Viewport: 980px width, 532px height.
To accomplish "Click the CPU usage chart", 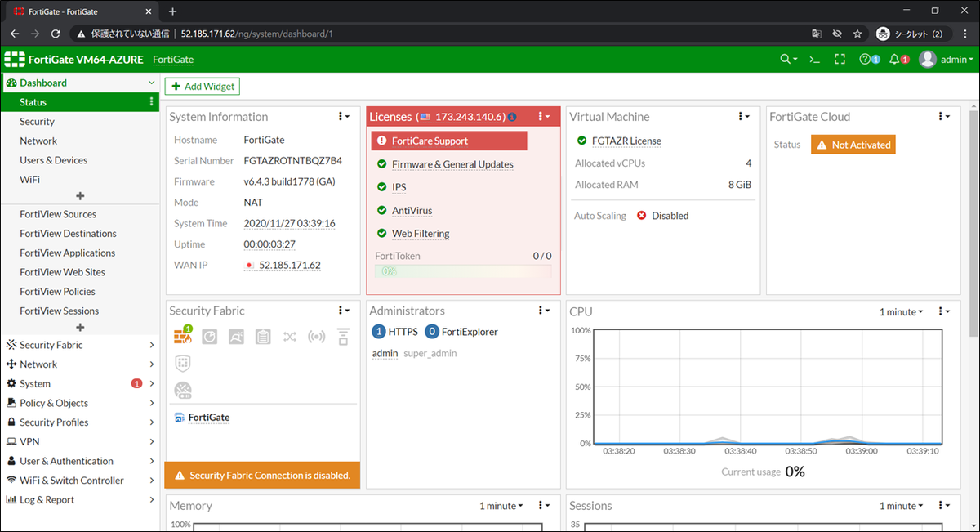I will tap(767, 387).
